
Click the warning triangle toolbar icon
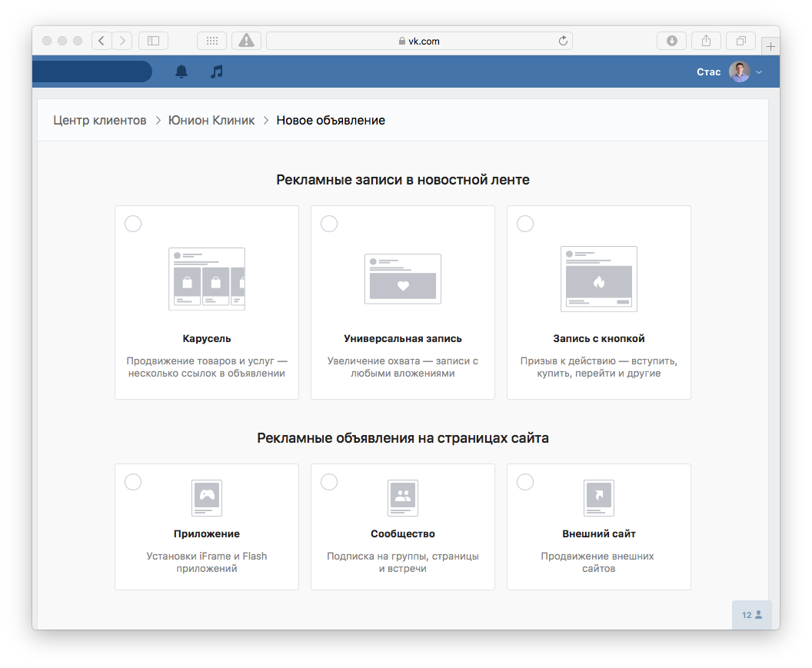pyautogui.click(x=247, y=41)
